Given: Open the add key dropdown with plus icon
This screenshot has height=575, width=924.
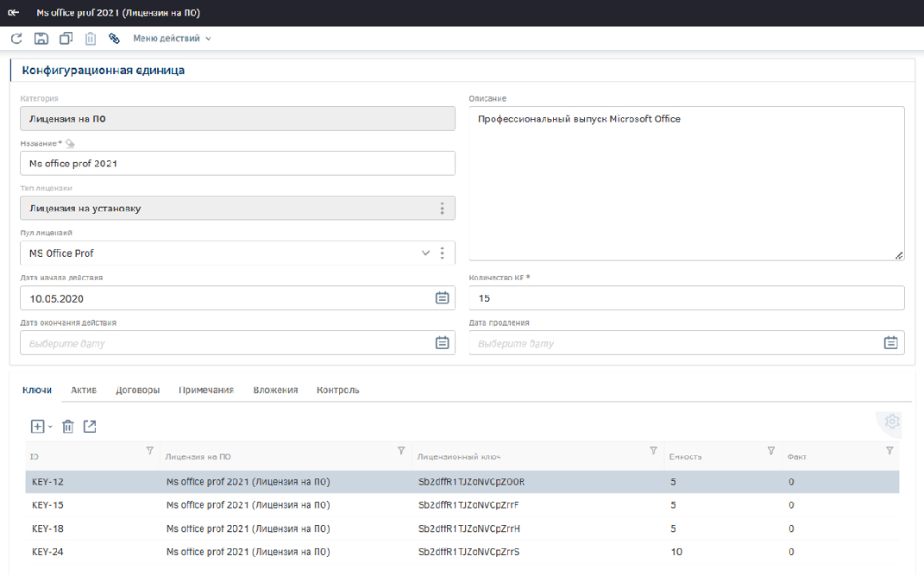Looking at the screenshot, I should point(41,426).
